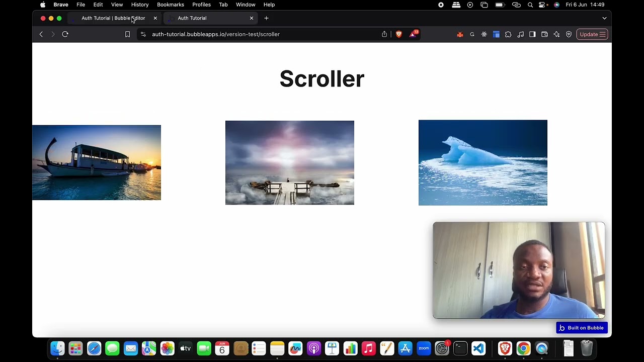The height and width of the screenshot is (362, 644).
Task: Click the Built on Bubble badge
Action: [x=582, y=328]
